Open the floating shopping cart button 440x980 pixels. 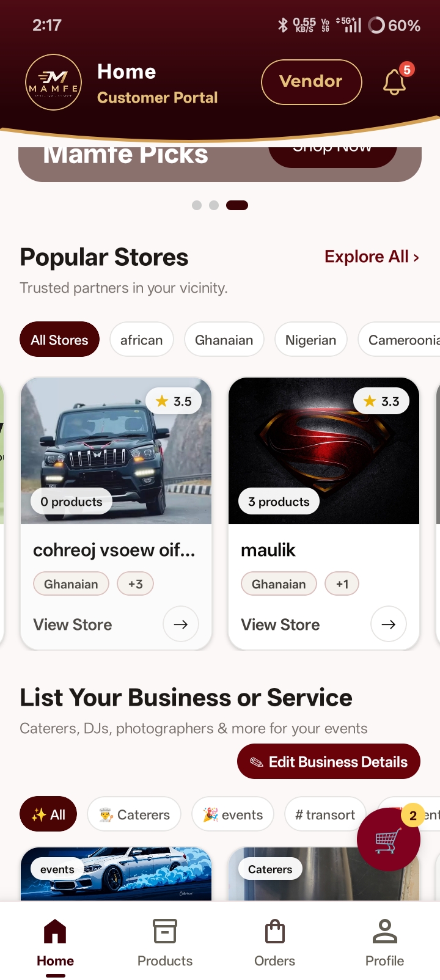pyautogui.click(x=389, y=839)
